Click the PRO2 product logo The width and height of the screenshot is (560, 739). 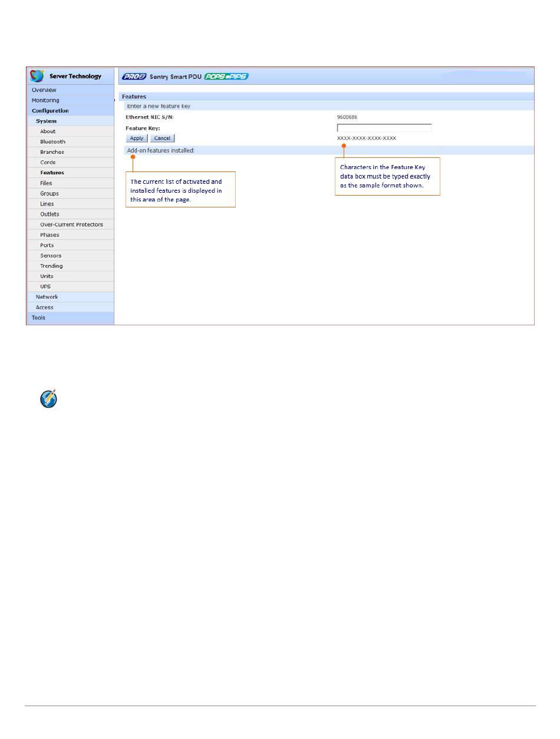point(134,76)
